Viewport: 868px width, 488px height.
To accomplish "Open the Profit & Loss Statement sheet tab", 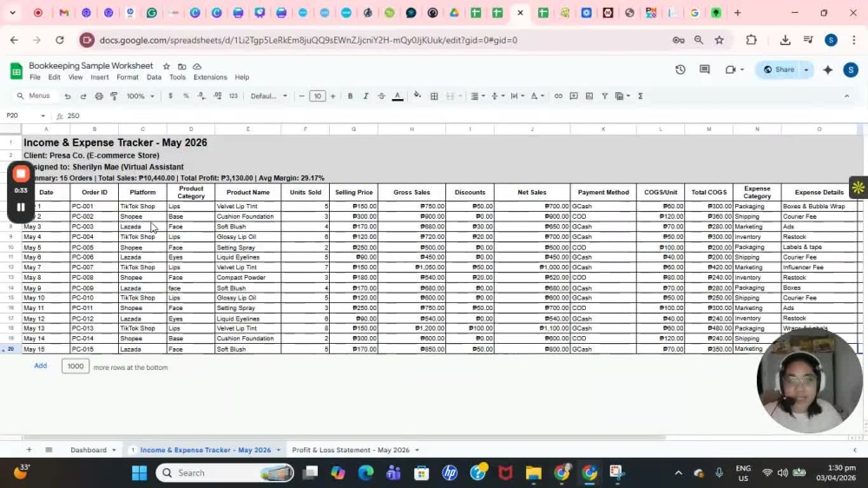I will pyautogui.click(x=351, y=450).
